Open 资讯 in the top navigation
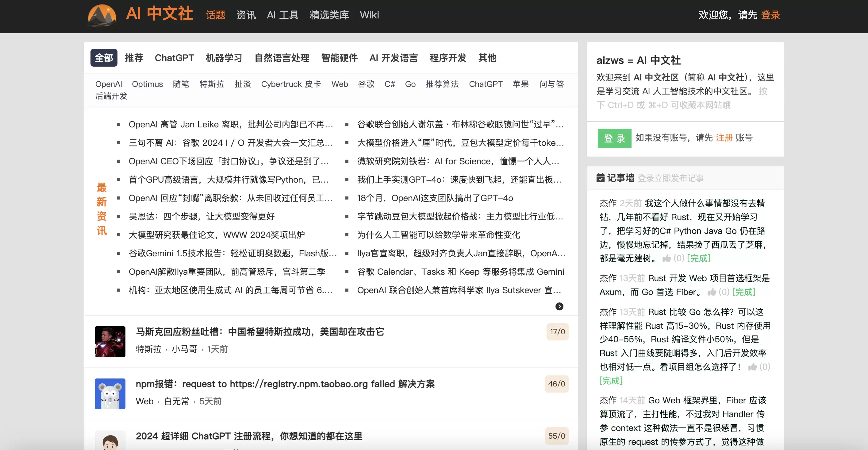Image resolution: width=868 pixels, height=450 pixels. [x=246, y=15]
